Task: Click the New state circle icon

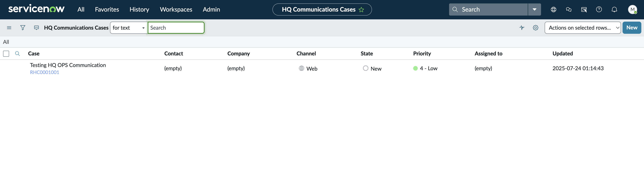Action: (366, 68)
